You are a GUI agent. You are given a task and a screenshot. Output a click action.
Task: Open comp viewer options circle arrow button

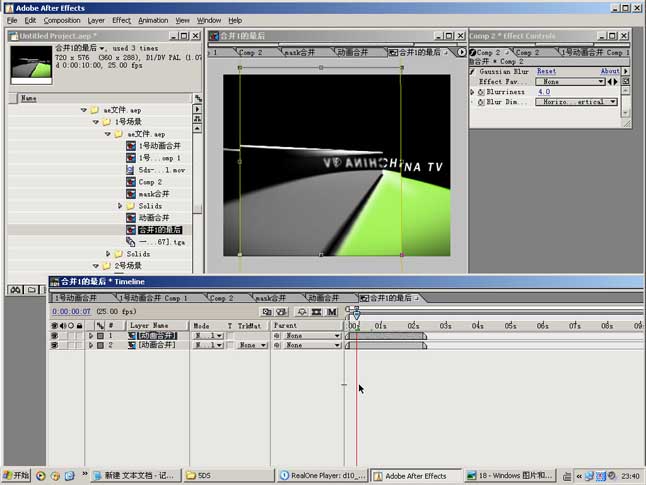pyautogui.click(x=461, y=52)
